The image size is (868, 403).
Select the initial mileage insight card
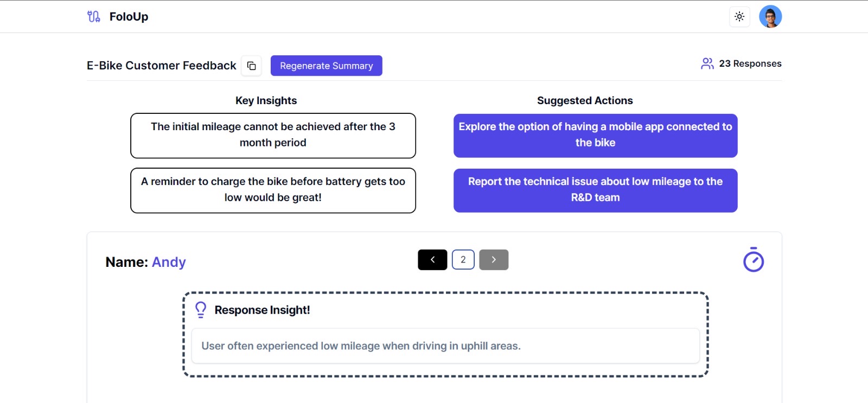273,136
